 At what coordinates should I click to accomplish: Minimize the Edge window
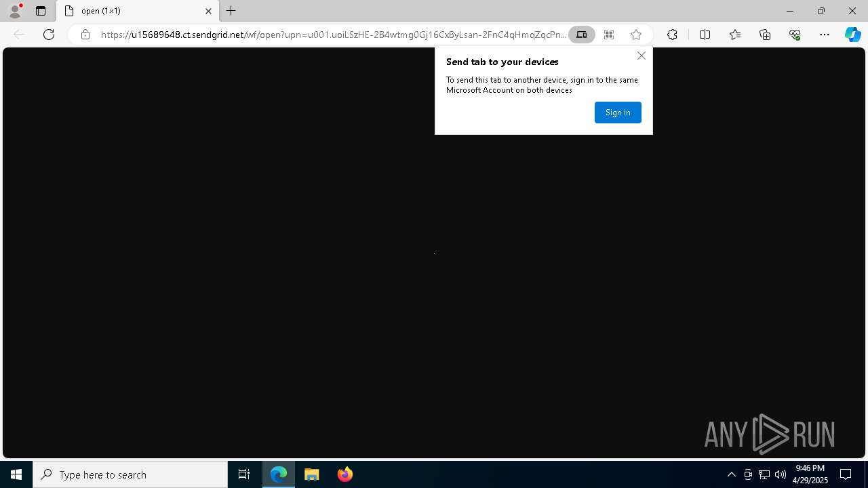[x=790, y=11]
